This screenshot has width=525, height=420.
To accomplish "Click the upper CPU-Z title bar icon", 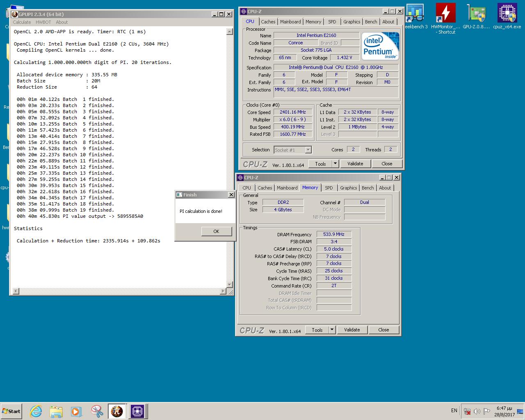I will 244,11.
